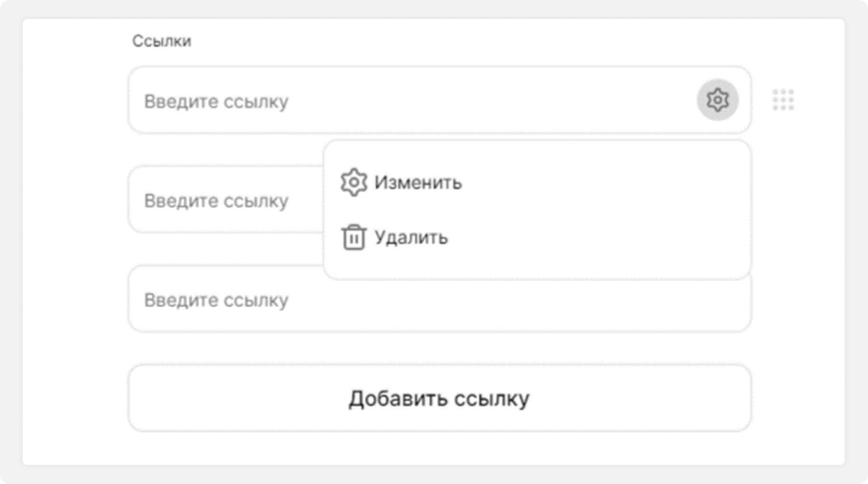Choose "Удалить" from the popup menu

click(x=411, y=237)
